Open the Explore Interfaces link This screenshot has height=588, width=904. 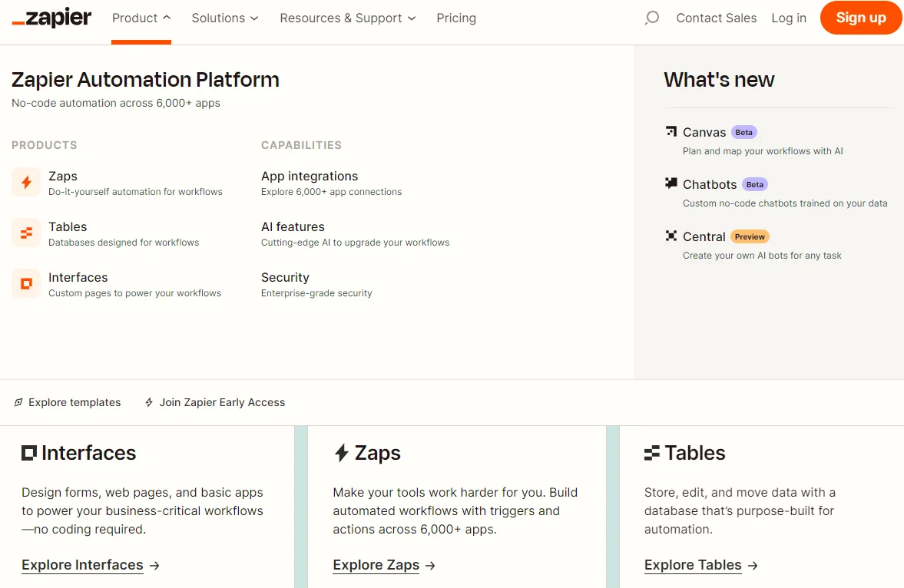coord(82,565)
